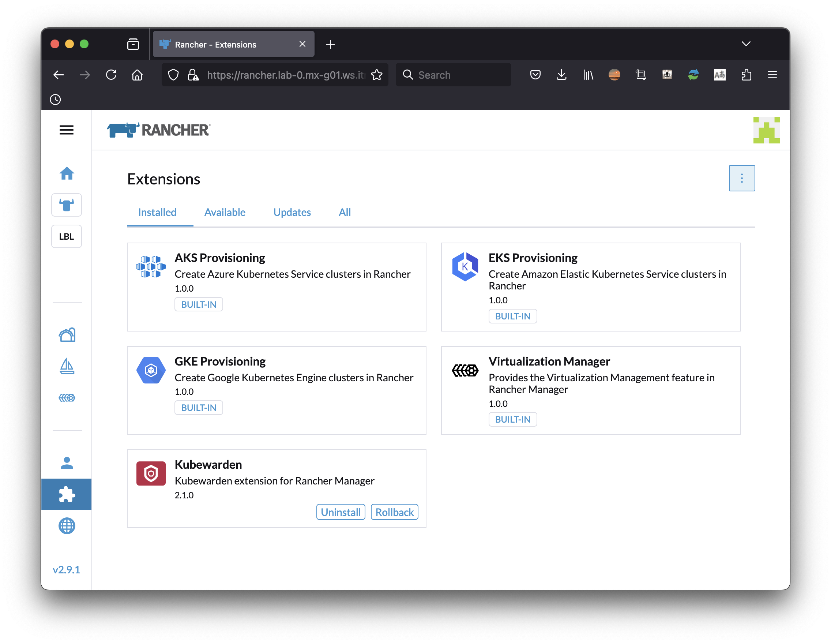Viewport: 831px width, 644px height.
Task: Open Virtualization Management sidebar icon
Action: [67, 398]
